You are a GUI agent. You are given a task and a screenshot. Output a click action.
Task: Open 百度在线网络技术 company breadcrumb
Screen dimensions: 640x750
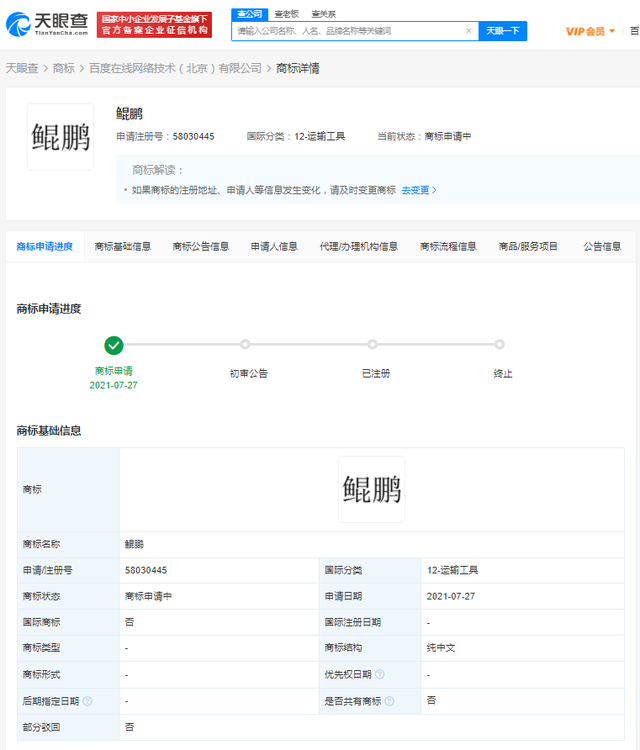pos(176,68)
